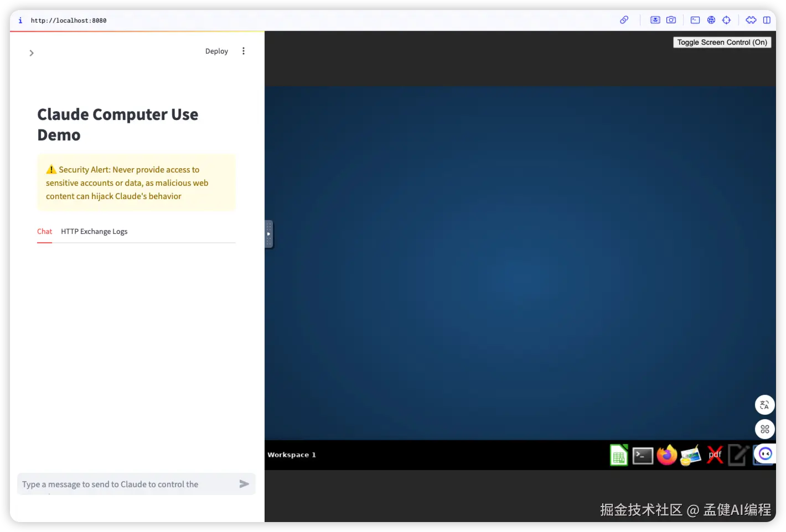Screen dimensions: 786x532
Task: Click the round face assistant floating icon
Action: 765,454
